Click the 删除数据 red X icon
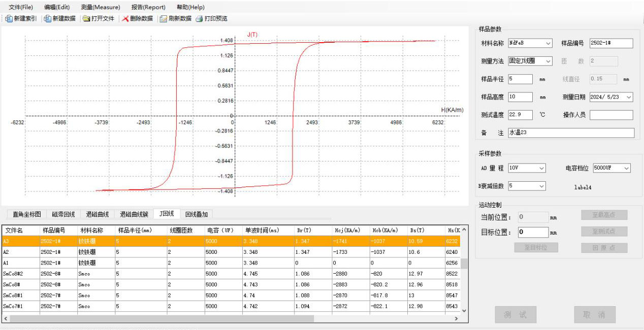This screenshot has width=644, height=330. pos(125,19)
